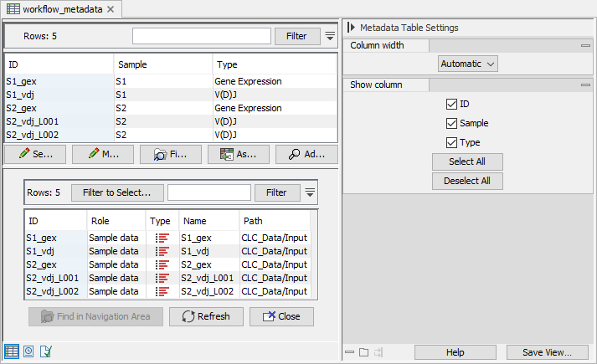This screenshot has width=597, height=364.
Task: Collapse the Show column section
Action: (x=585, y=85)
